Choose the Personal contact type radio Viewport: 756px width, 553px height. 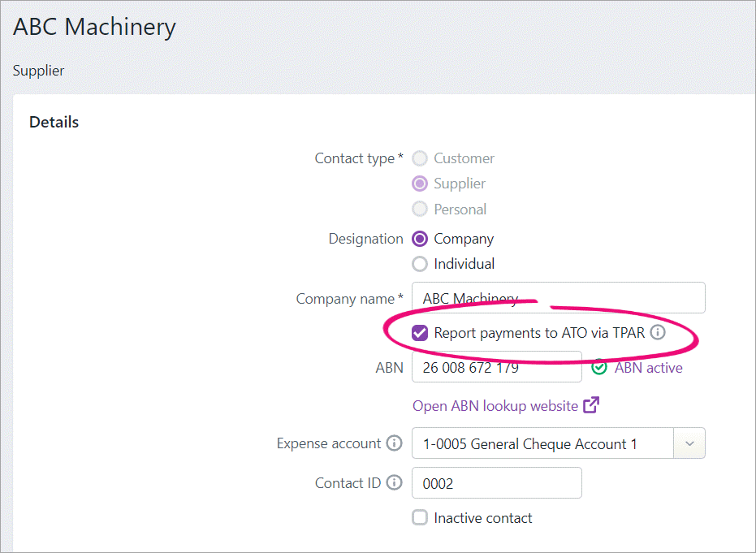[420, 209]
